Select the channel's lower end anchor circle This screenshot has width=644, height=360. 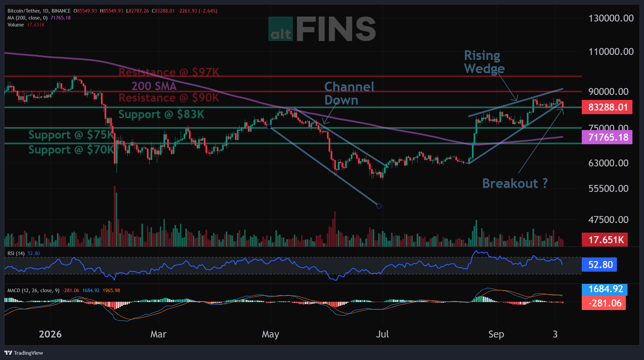click(379, 206)
